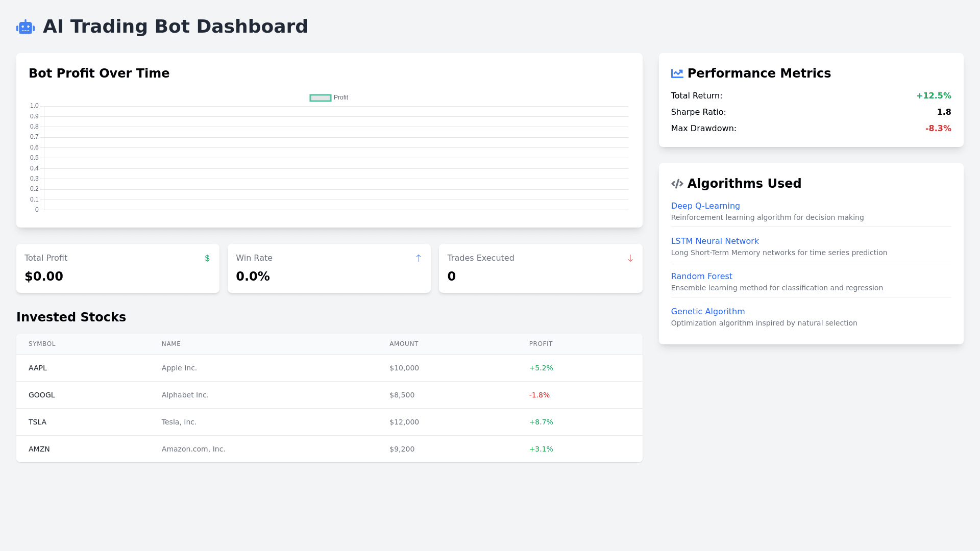980x551 pixels.
Task: Select the Random Forest algorithm entry
Action: (701, 277)
